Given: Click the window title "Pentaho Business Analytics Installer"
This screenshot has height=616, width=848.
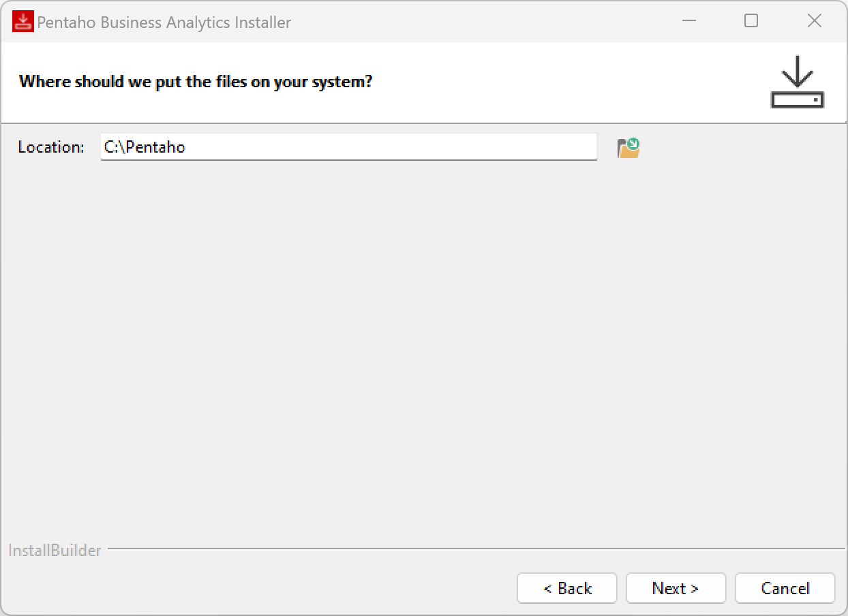Looking at the screenshot, I should (164, 22).
